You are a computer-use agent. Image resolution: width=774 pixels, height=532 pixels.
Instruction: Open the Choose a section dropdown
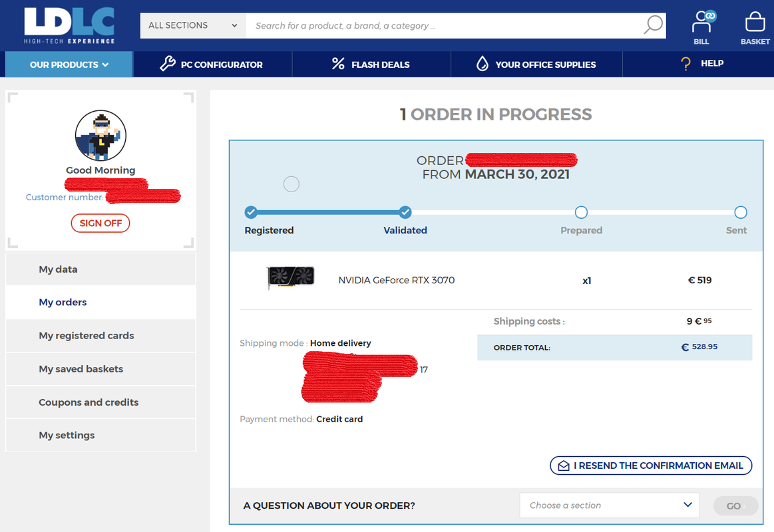pos(609,505)
